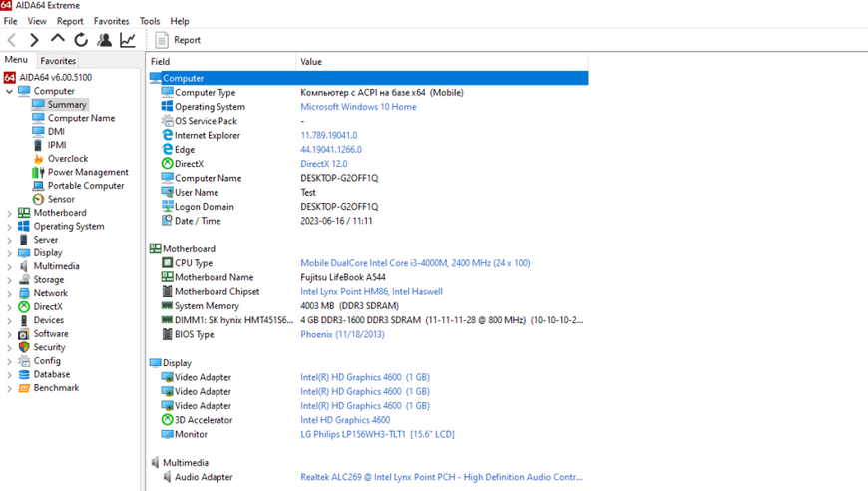Select the AIDA64 v6.00.5100 root node
Image resolution: width=868 pixels, height=491 pixels.
(55, 78)
